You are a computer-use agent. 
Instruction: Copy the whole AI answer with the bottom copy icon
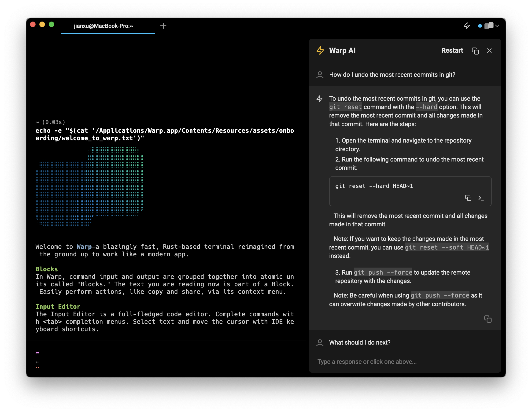tap(488, 319)
